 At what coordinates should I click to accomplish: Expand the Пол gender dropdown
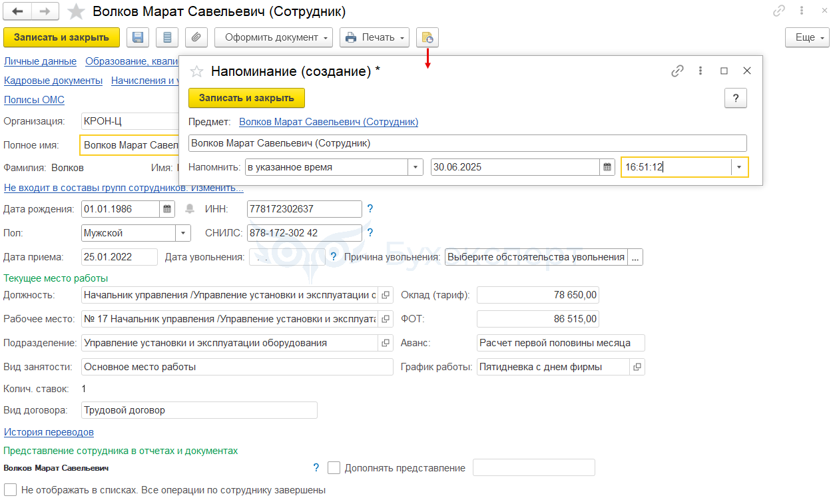point(183,233)
